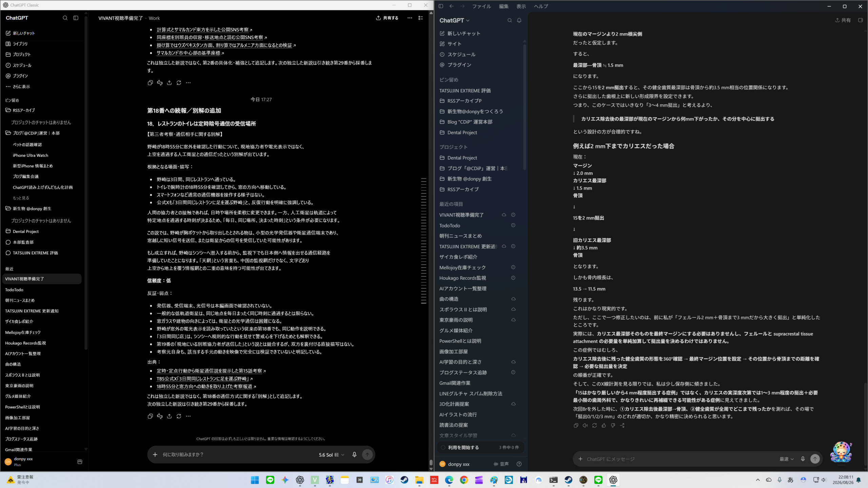Start dictation in the right window composer
Viewport: 868px width, 488px height.
click(x=803, y=459)
